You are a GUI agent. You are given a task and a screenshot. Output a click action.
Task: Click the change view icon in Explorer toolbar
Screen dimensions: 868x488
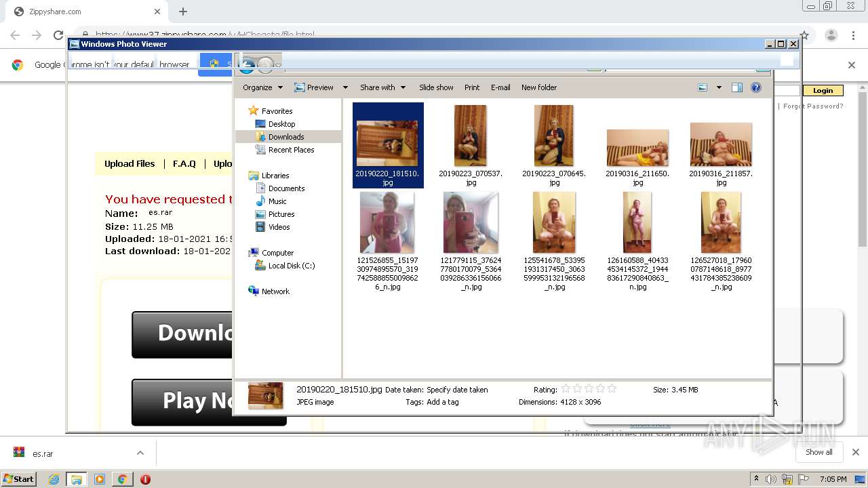point(703,87)
